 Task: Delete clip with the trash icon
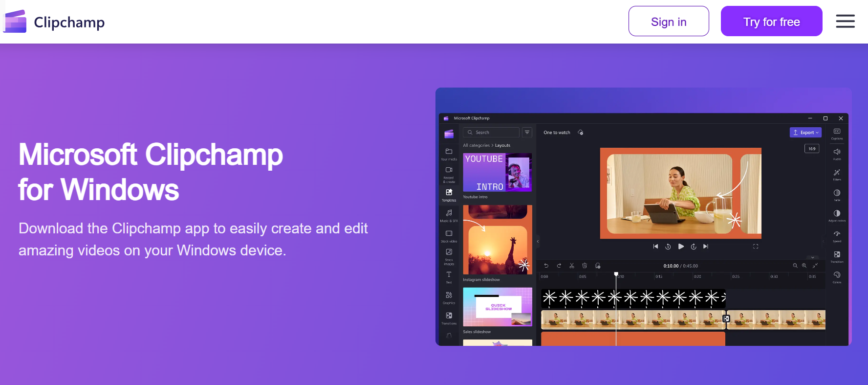(585, 266)
